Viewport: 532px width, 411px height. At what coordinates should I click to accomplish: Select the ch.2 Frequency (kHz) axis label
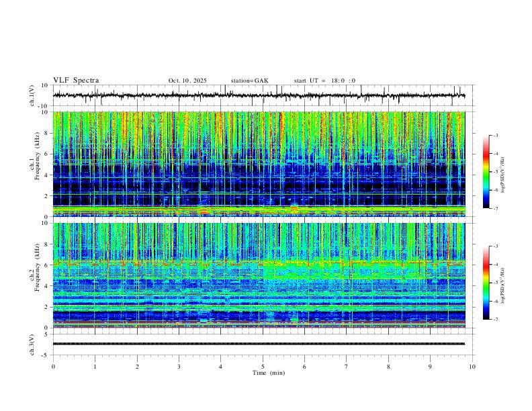tap(35, 267)
